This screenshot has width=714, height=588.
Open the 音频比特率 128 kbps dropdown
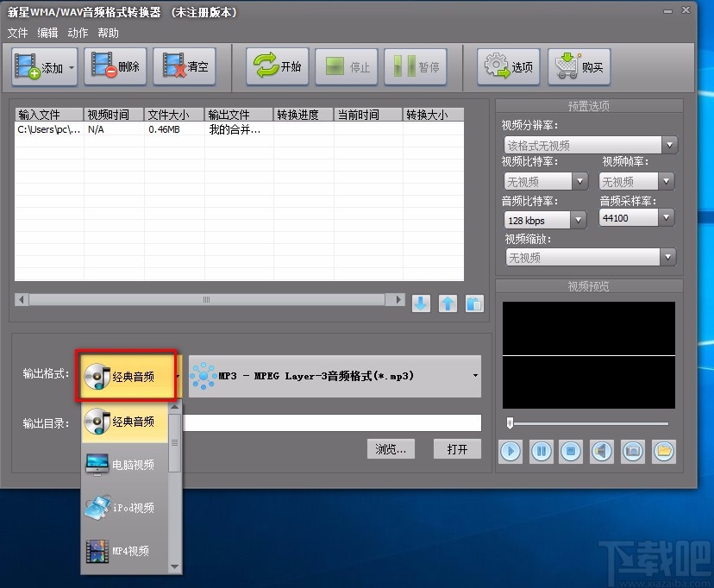(x=578, y=220)
